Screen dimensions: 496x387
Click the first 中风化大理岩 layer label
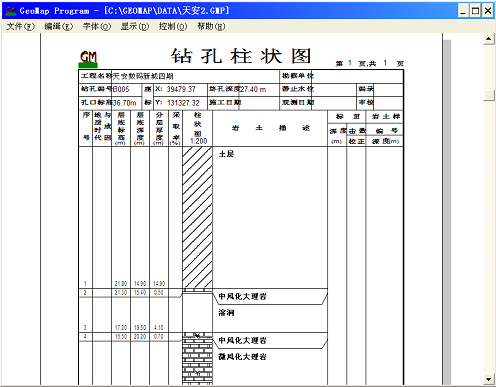(x=242, y=296)
